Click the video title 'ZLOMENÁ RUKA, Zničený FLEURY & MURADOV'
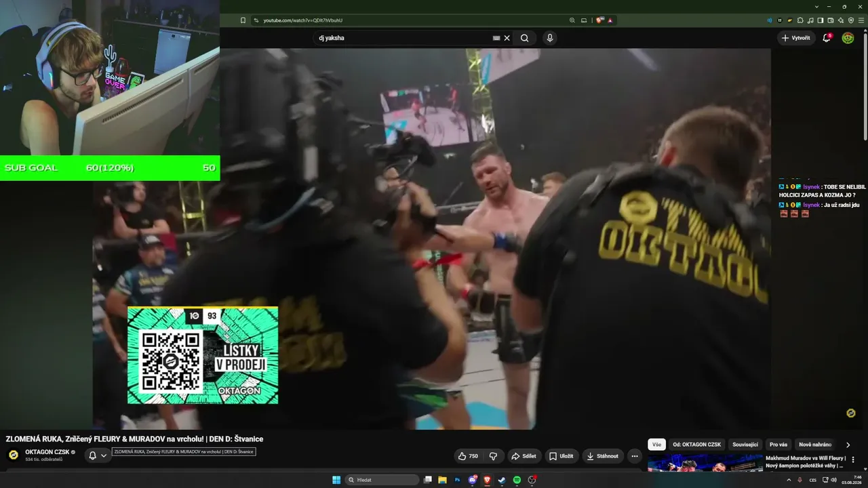This screenshot has width=868, height=488. point(134,439)
